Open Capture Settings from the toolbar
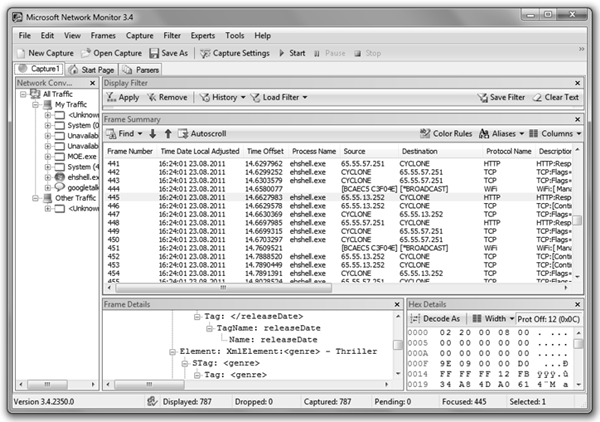Image resolution: width=600 pixels, height=422 pixels. tap(235, 53)
